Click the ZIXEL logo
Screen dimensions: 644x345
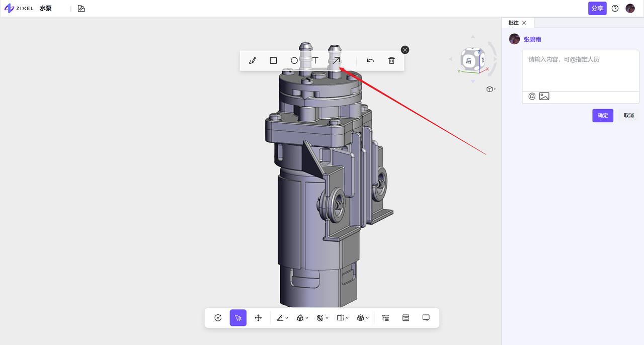tap(19, 9)
